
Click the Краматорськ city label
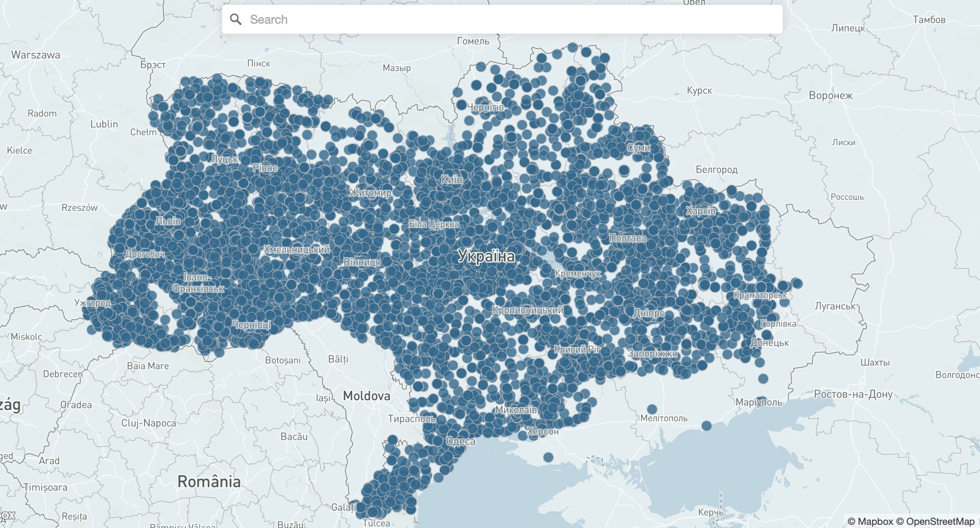(760, 295)
